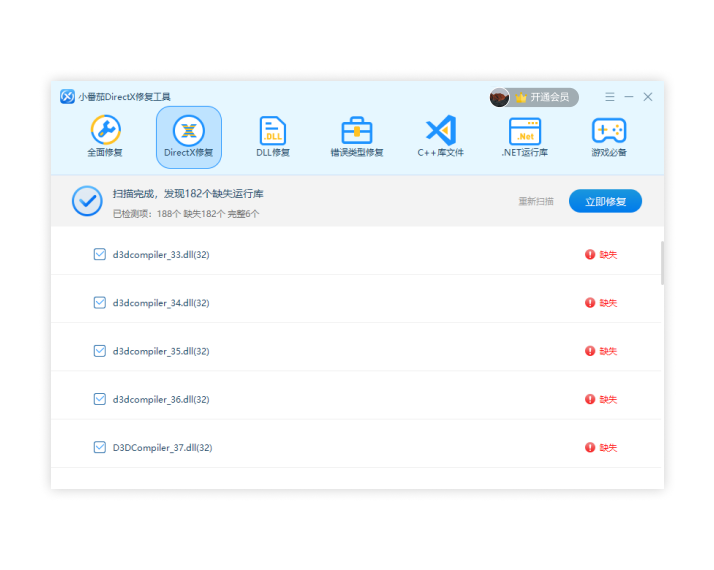This screenshot has height=570, width=714.
Task: Click the 重新扫描 rescan link
Action: [x=536, y=201]
